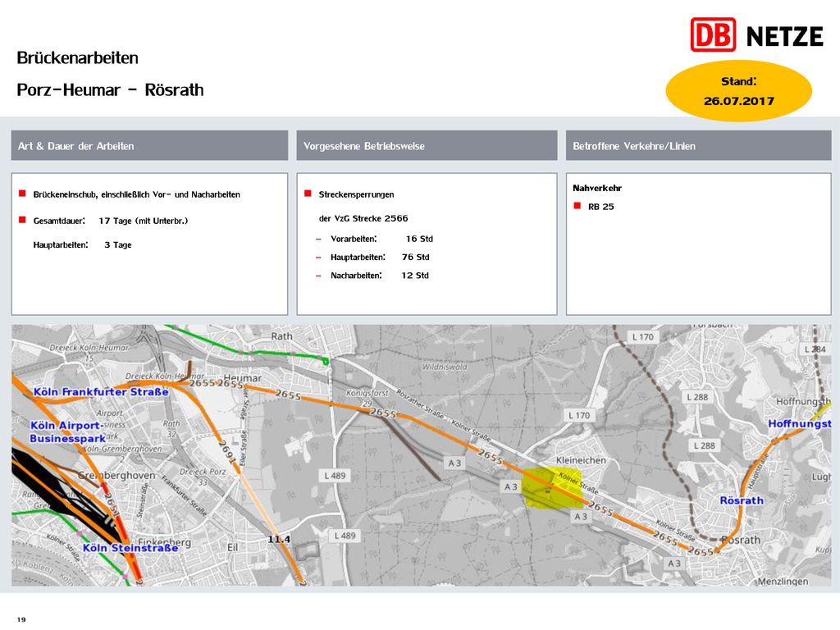Click the A 3 shield nearest Menzlingen
Screen dimensions: 840x630
coord(674,564)
